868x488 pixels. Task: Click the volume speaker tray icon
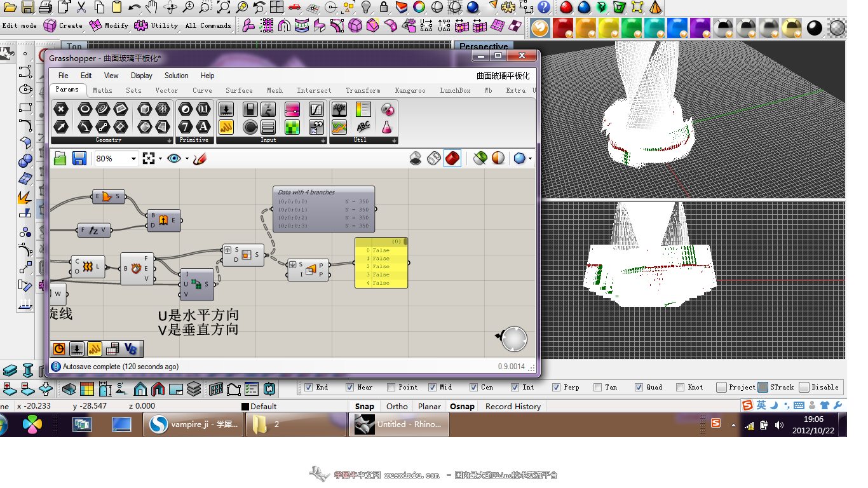coord(779,424)
